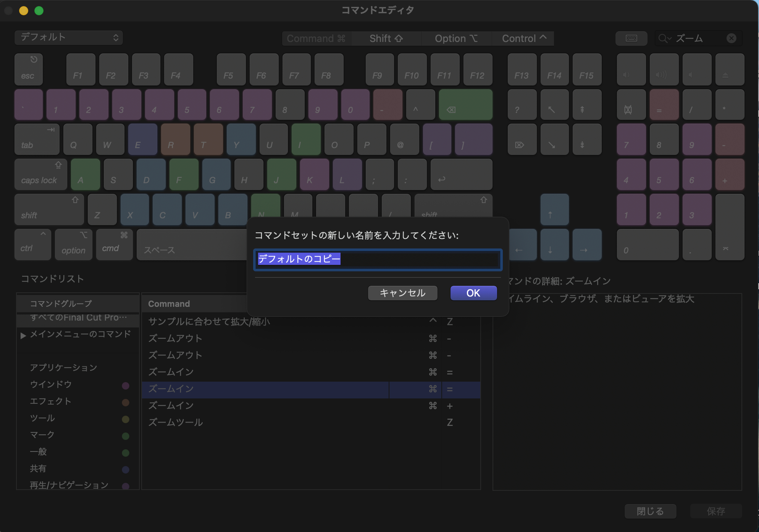Select the backspace key on the virtual keyboard
The image size is (759, 532).
coord(466,105)
